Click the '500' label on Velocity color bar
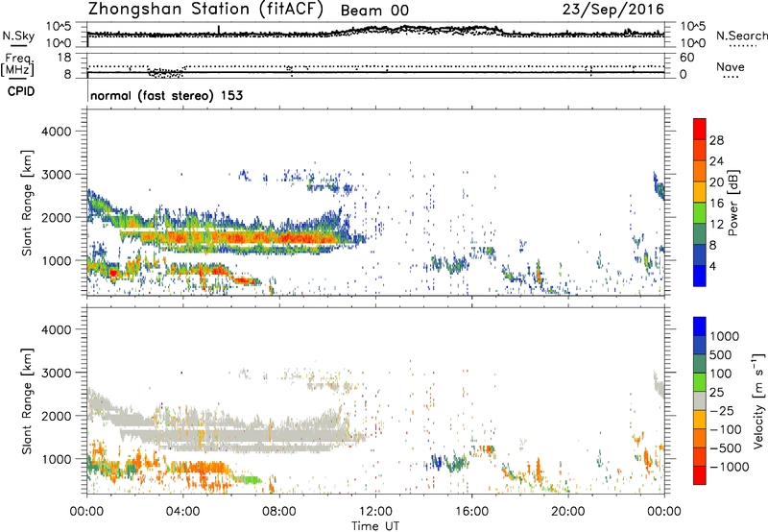The image size is (768, 532). (720, 355)
